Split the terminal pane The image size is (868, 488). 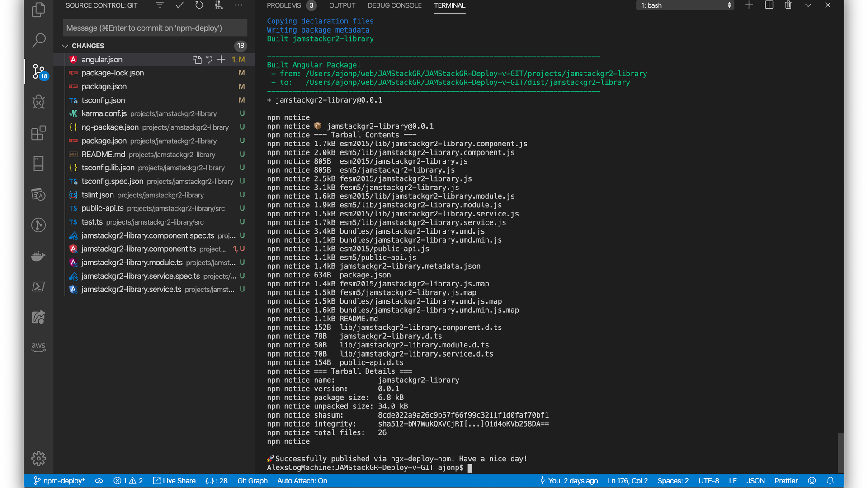pos(769,5)
